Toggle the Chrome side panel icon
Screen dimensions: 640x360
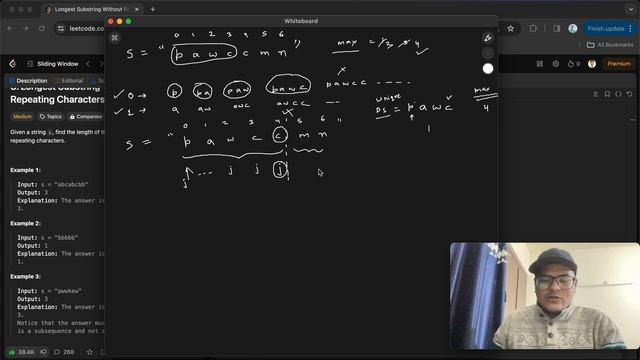click(557, 29)
